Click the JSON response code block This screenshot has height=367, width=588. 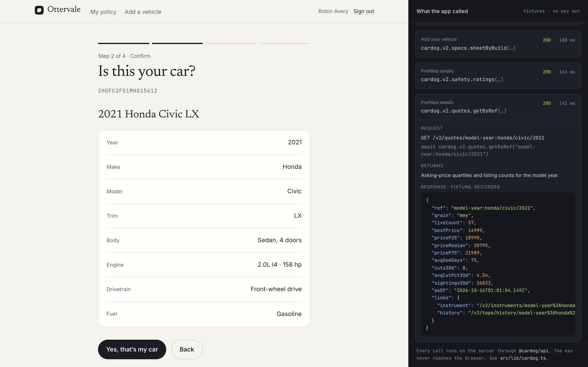coord(498,264)
